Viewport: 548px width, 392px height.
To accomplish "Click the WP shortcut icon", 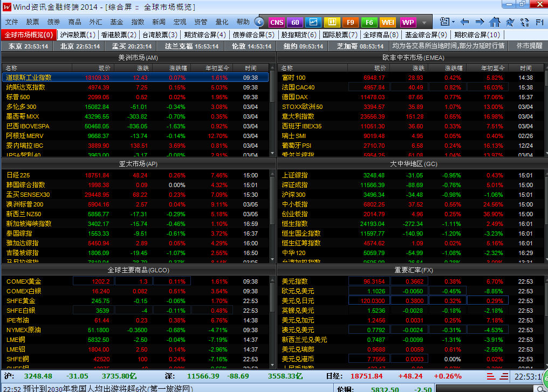I will [408, 22].
